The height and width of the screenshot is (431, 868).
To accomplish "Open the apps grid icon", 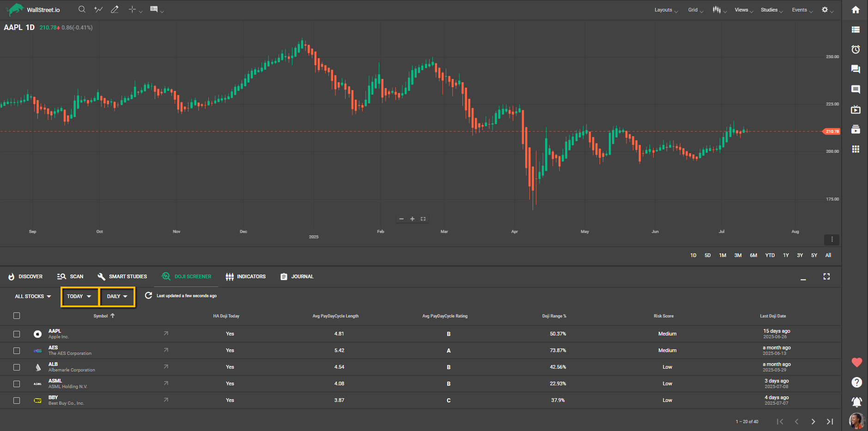I will [856, 149].
